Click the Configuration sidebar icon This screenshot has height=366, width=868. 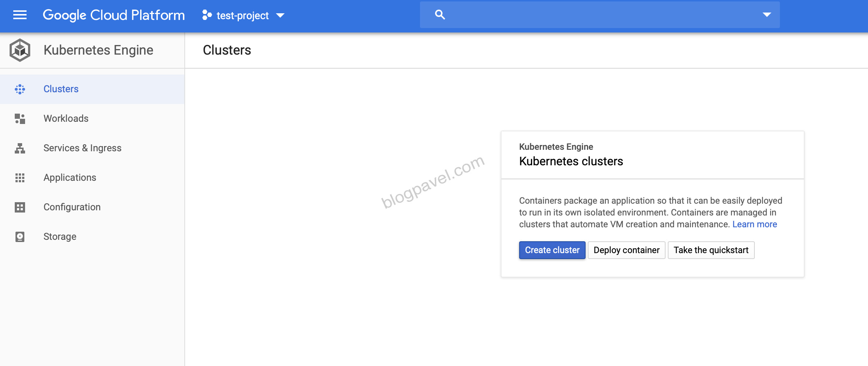tap(20, 207)
